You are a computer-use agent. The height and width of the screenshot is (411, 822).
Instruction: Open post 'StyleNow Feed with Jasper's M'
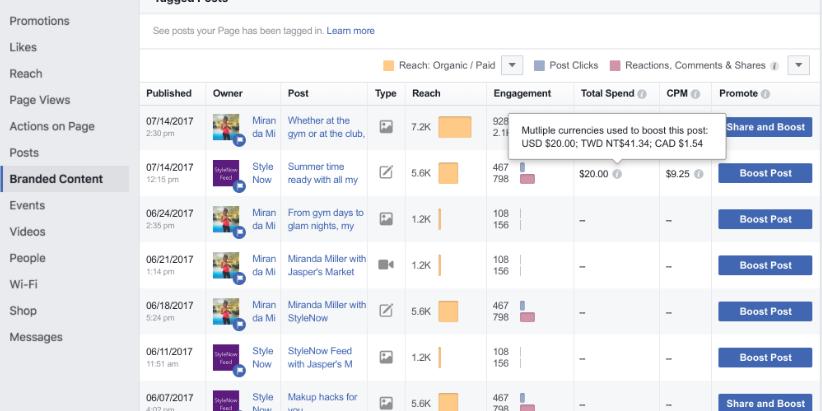tap(320, 358)
